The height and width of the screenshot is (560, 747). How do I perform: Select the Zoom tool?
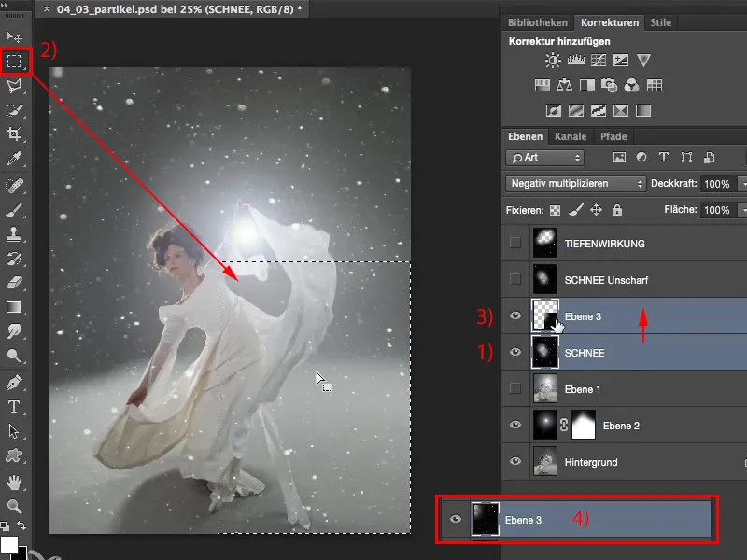coord(14,506)
